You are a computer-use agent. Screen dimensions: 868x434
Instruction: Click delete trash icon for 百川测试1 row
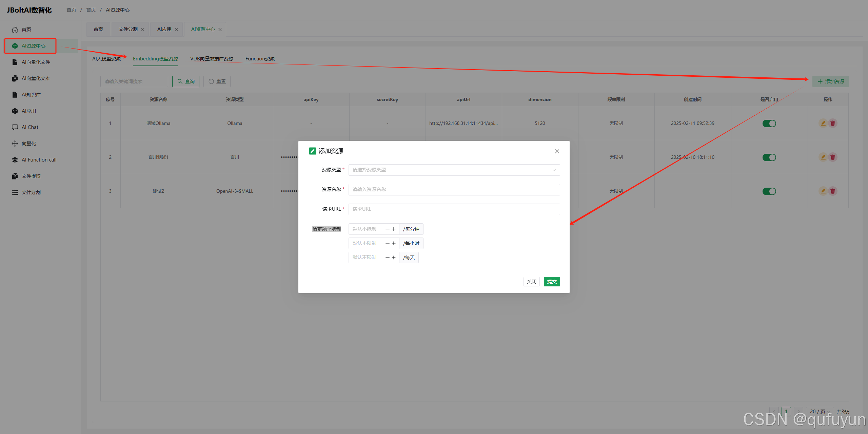click(x=833, y=157)
